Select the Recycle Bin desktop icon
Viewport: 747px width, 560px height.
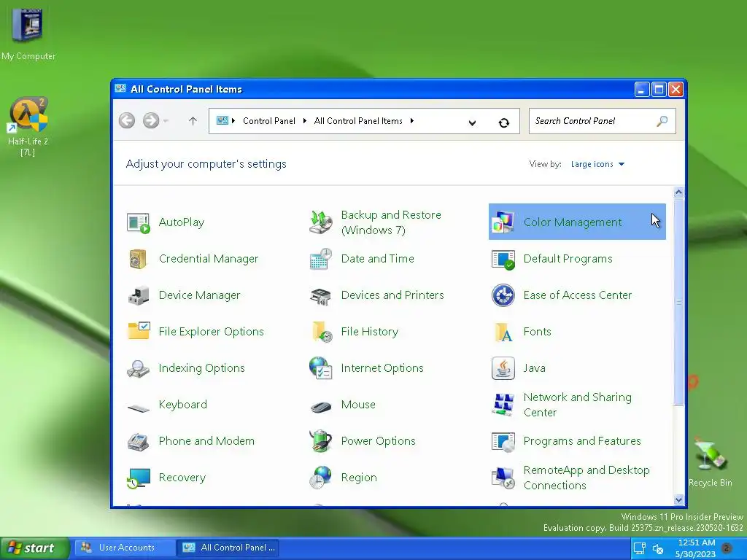point(711,462)
